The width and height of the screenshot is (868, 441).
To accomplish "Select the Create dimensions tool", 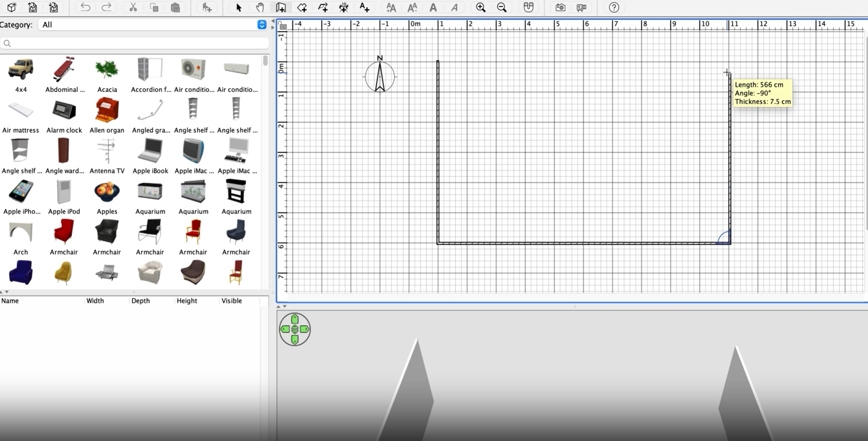I will tap(343, 7).
